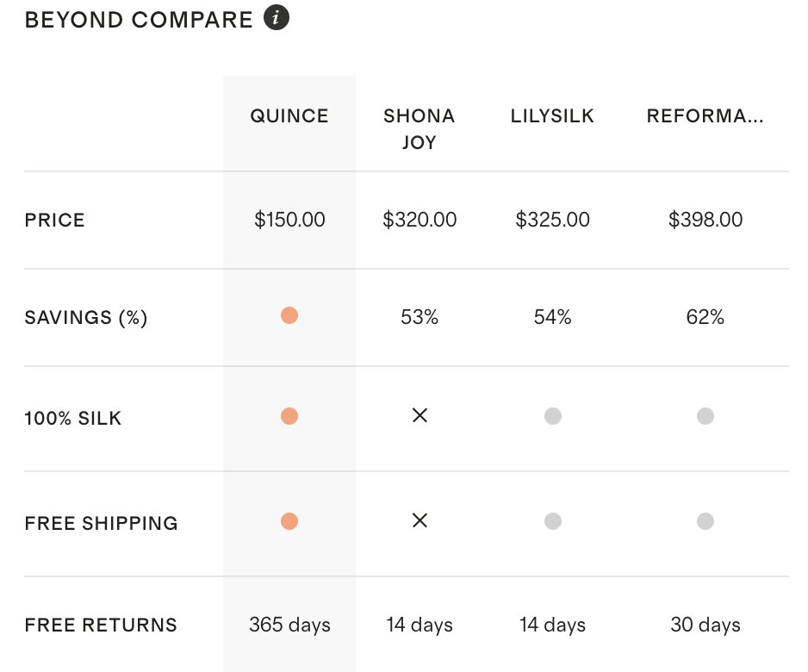Click Quince's orange 100% Silk dot
808x672 pixels.
pyautogui.click(x=289, y=417)
